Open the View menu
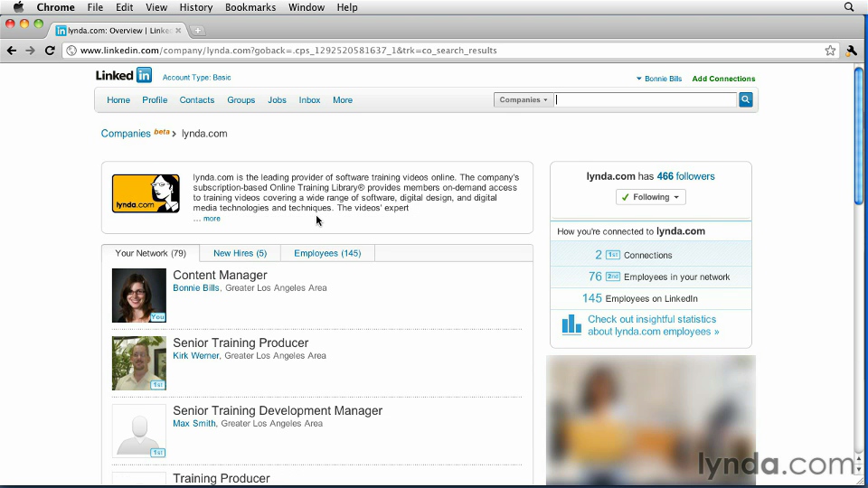 pos(156,7)
